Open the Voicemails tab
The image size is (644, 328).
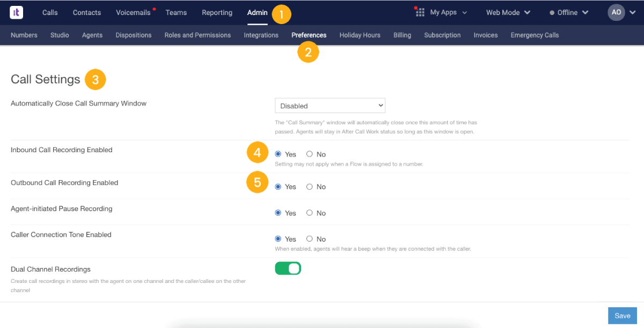point(134,12)
